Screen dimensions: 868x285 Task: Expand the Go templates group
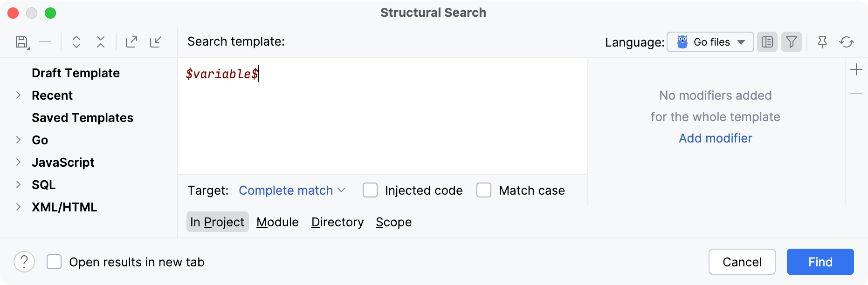coord(18,140)
